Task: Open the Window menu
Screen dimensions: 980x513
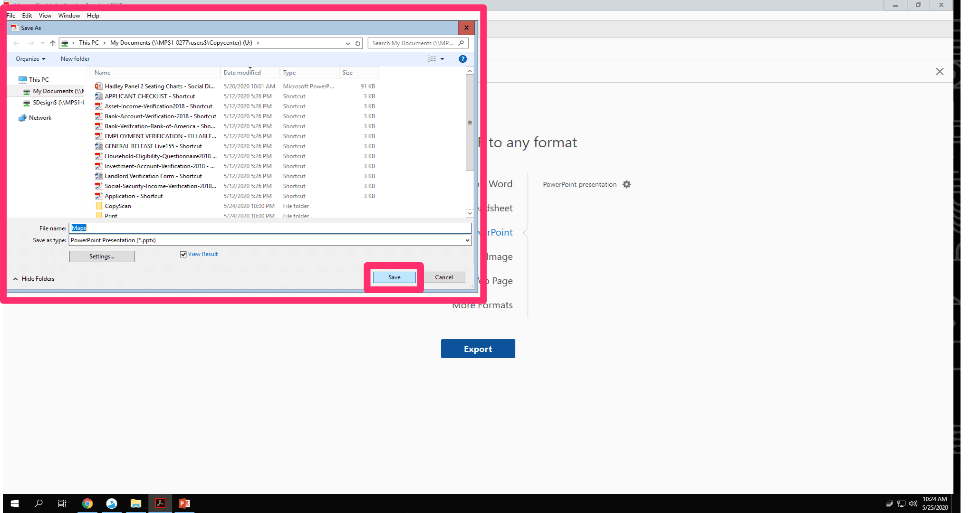Action: 69,15
